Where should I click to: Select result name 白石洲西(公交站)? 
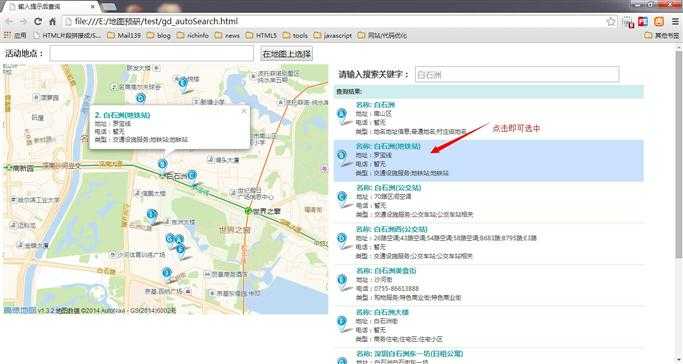click(401, 229)
